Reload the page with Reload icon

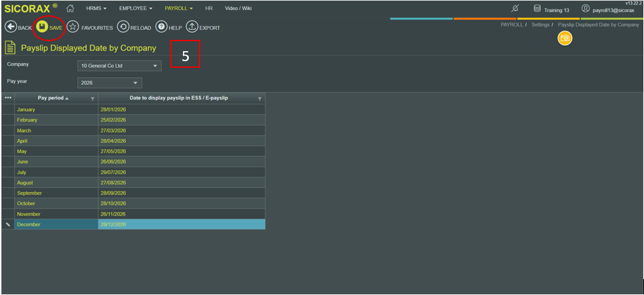pyautogui.click(x=123, y=27)
